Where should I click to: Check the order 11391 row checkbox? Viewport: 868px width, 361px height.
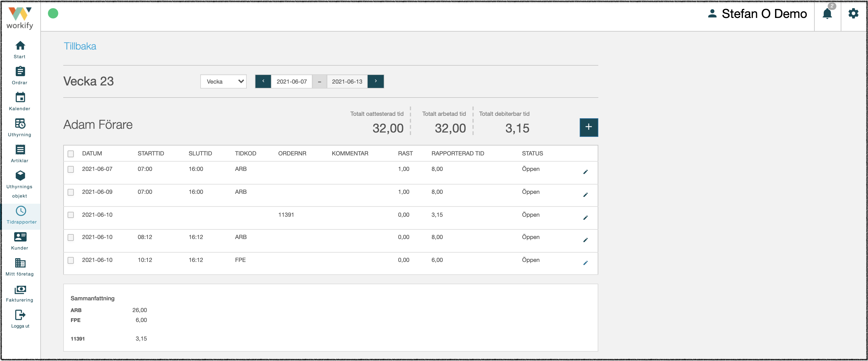[x=71, y=215]
